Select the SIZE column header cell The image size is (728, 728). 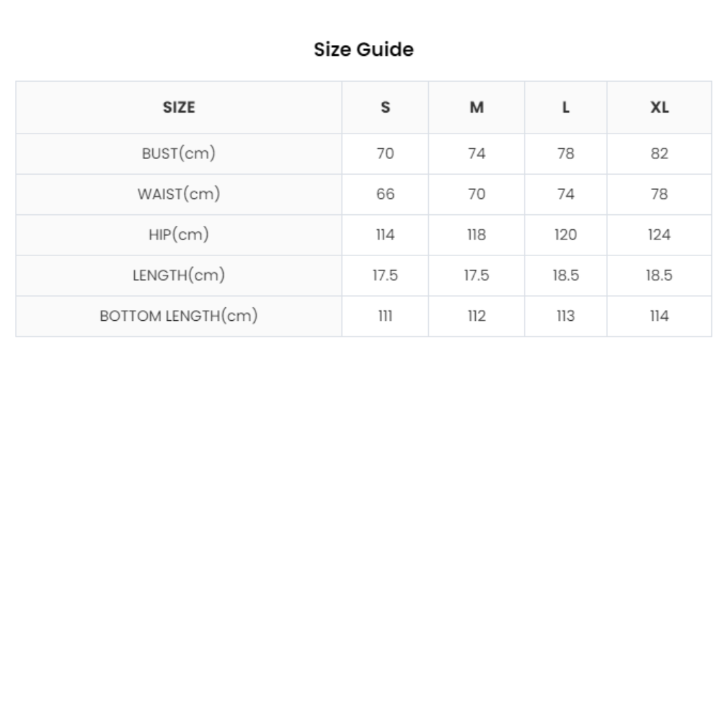click(x=179, y=107)
